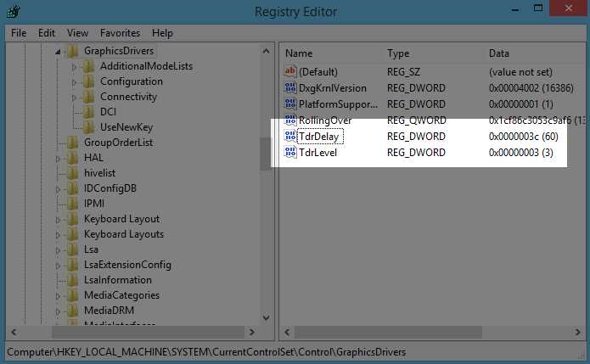Viewport: 590px width, 364px height.
Task: Click the RollingOver QWORD value icon
Action: pos(290,120)
